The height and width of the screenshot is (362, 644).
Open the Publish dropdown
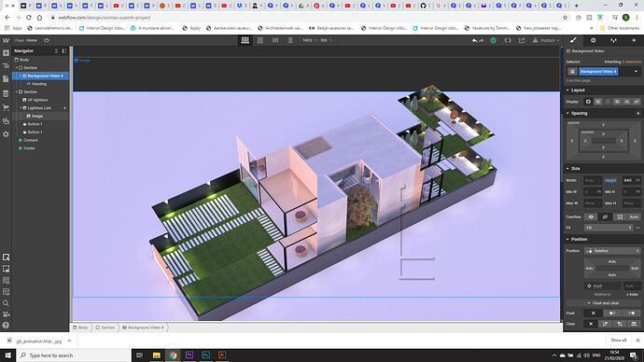546,40
